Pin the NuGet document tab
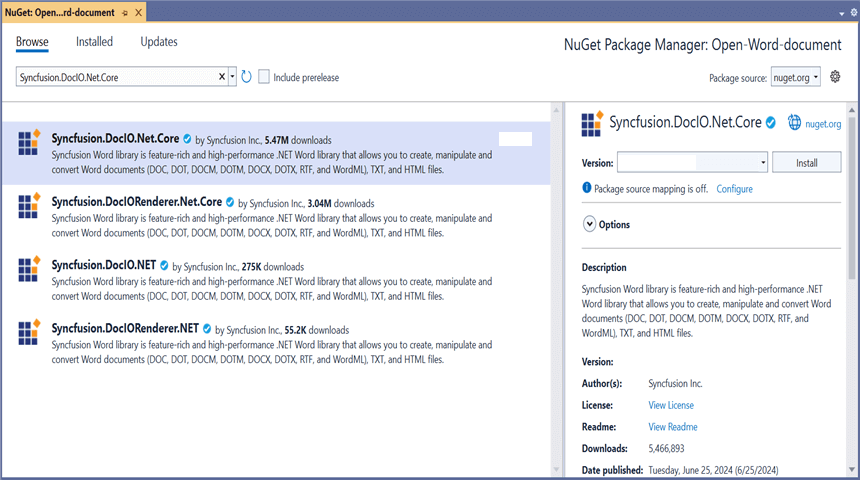Viewport: 860px width, 480px height. (125, 13)
